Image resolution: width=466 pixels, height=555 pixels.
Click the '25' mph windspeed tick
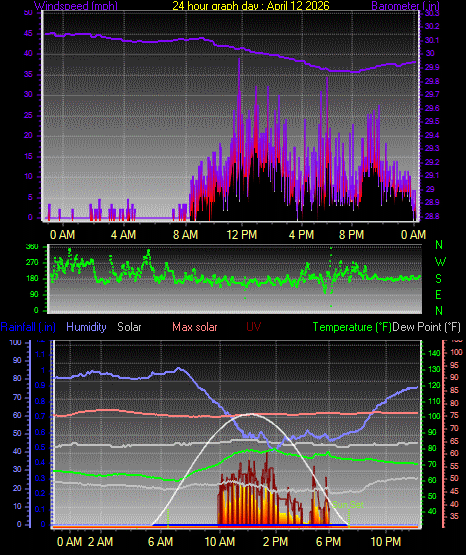click(x=28, y=115)
